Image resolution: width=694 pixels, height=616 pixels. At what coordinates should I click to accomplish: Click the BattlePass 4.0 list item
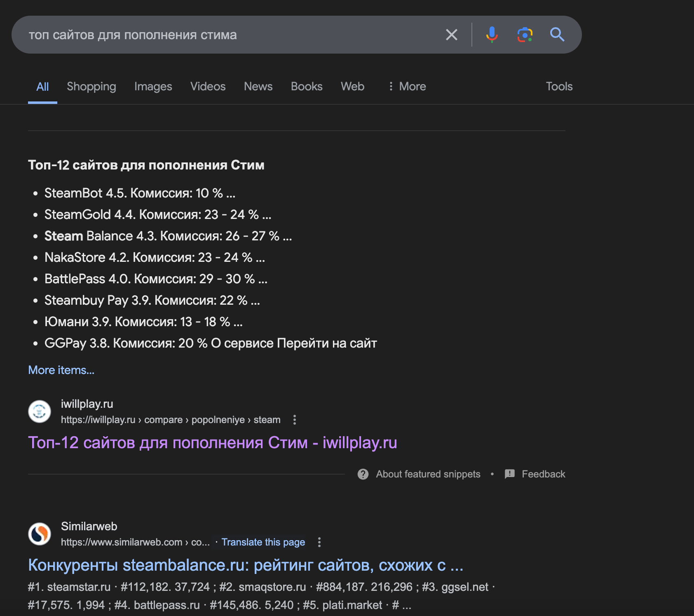pyautogui.click(x=156, y=279)
